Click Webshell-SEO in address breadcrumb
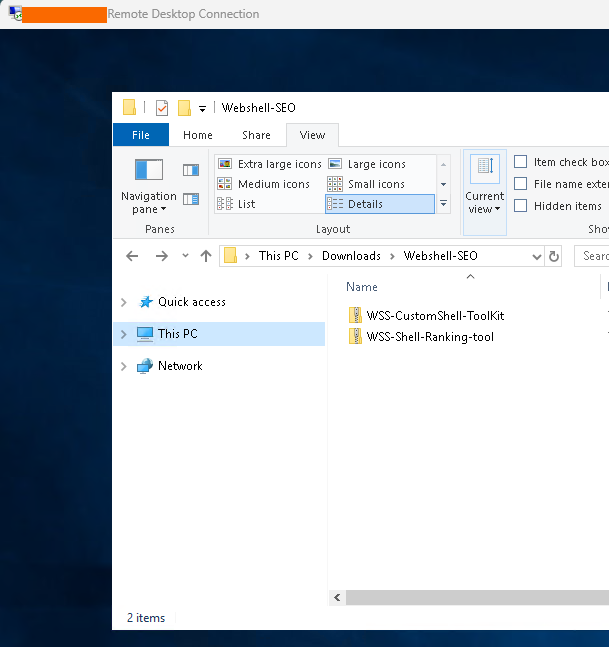609x647 pixels. tap(440, 256)
